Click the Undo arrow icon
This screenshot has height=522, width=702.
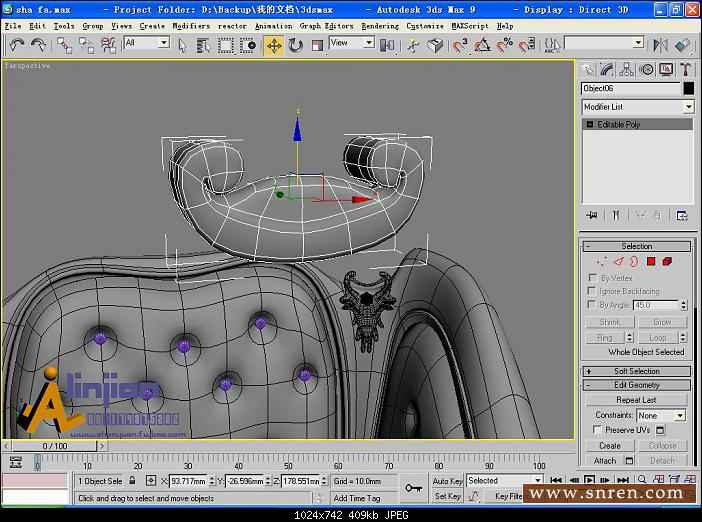17,45
